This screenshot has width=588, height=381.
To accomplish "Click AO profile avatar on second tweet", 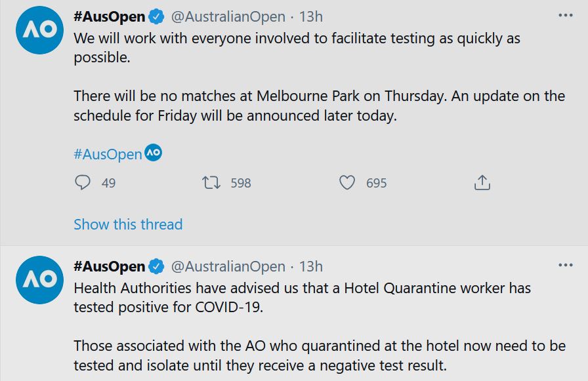I will click(40, 280).
